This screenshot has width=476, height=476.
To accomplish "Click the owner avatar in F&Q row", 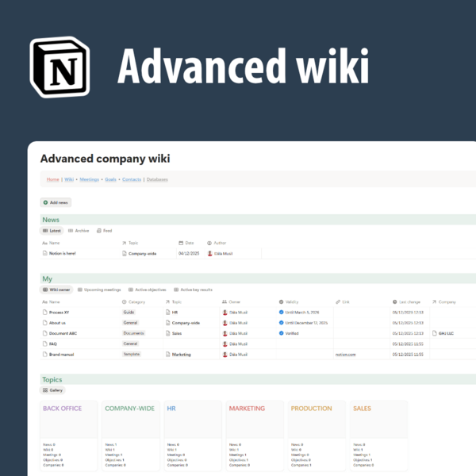I will [225, 344].
